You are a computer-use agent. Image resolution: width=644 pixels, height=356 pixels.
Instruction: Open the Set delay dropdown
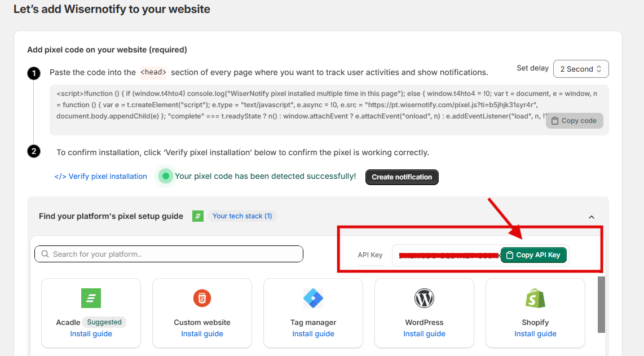(581, 69)
